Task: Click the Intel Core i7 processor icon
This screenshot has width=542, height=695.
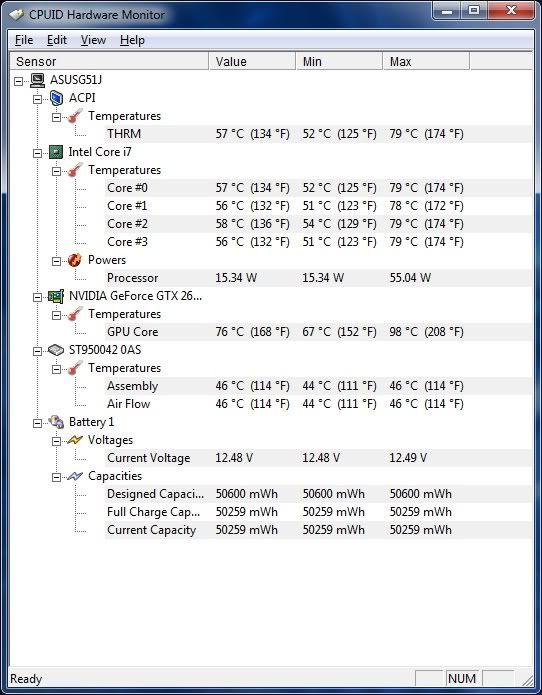Action: 56,152
